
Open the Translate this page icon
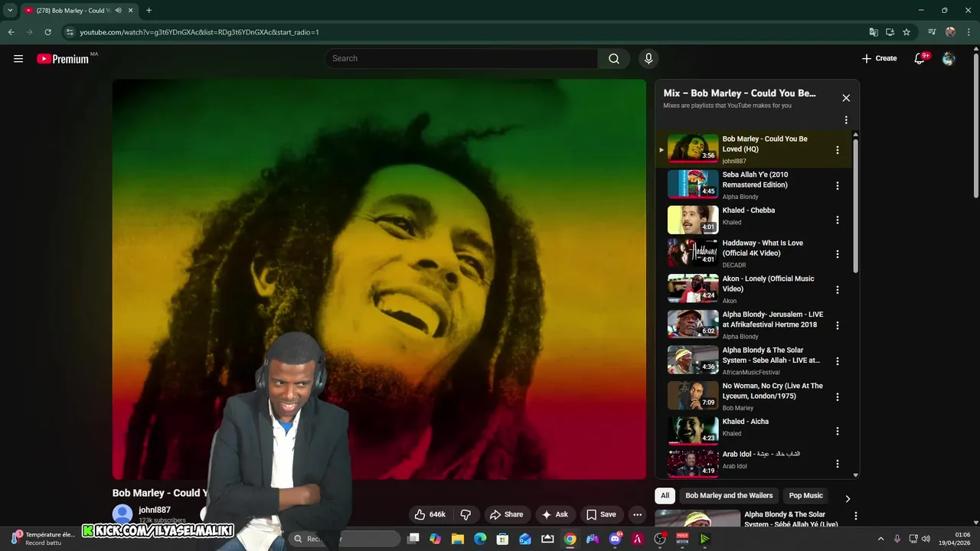(x=874, y=32)
